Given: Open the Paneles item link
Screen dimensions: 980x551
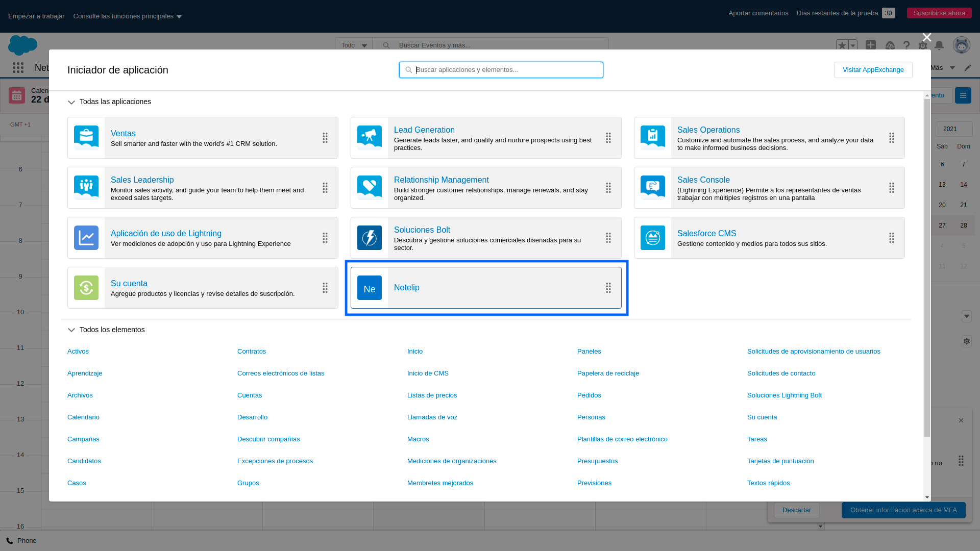Looking at the screenshot, I should click(589, 352).
